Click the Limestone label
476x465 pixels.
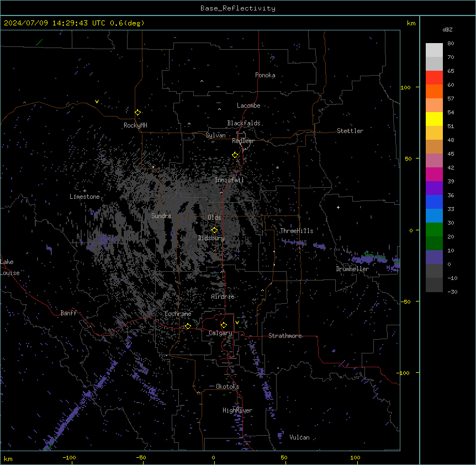84,197
